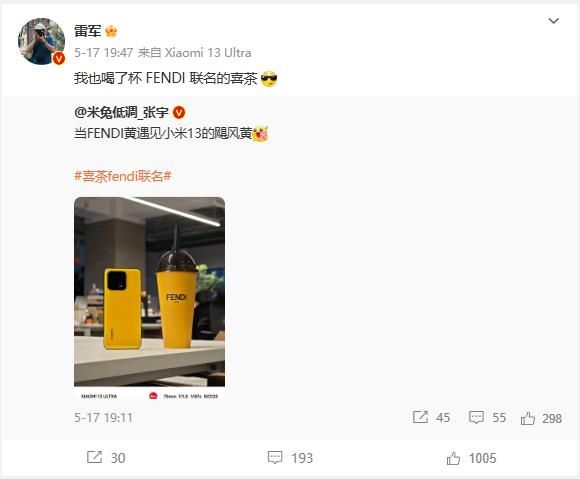
Task: Open the Xiaomi 13 Ultra source link
Action: click(x=208, y=53)
